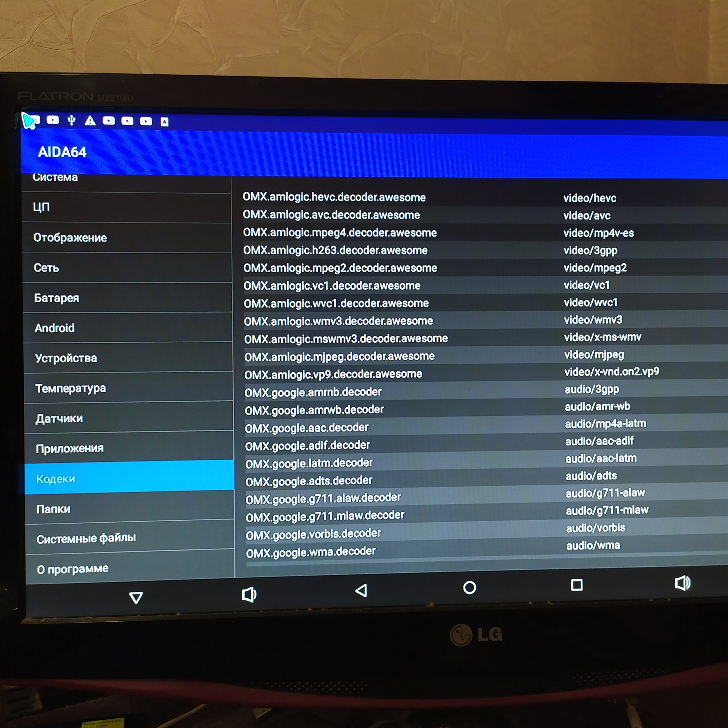
Task: Open the USB notification icon in status bar
Action: point(71,120)
